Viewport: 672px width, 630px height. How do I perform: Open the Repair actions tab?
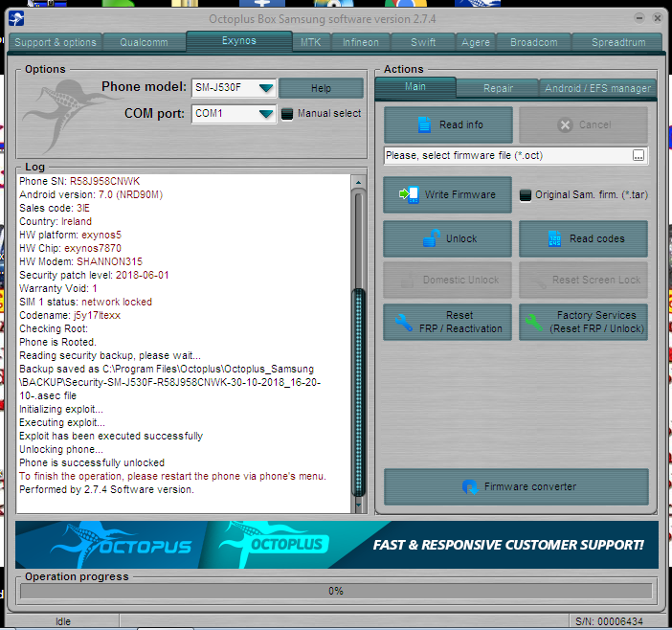pyautogui.click(x=498, y=88)
